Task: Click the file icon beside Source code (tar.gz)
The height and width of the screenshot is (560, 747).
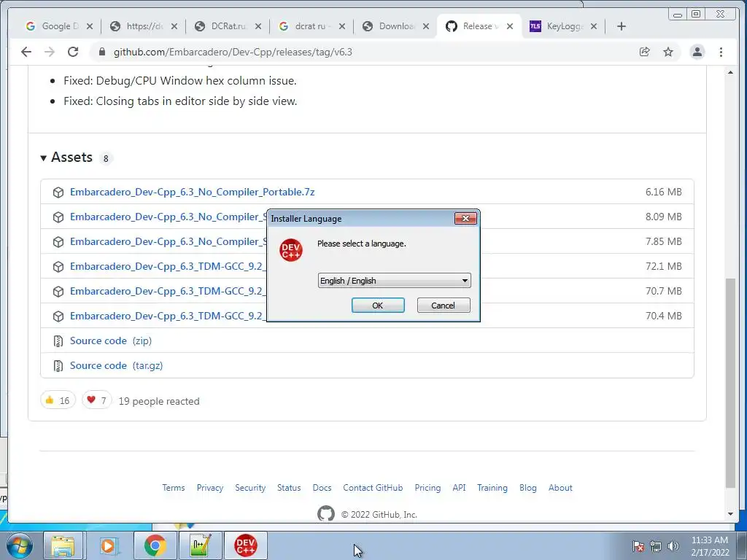Action: (x=58, y=366)
